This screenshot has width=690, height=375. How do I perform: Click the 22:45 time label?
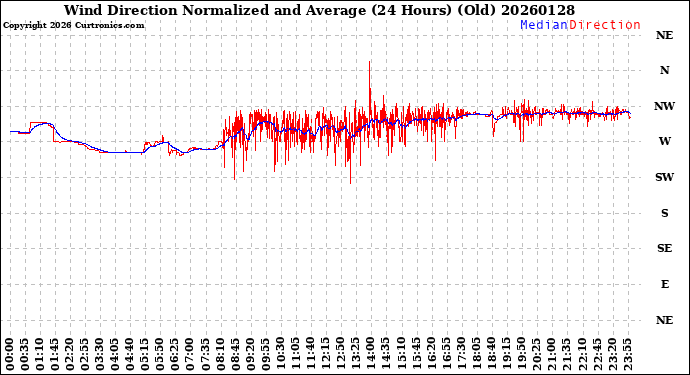[597, 354]
